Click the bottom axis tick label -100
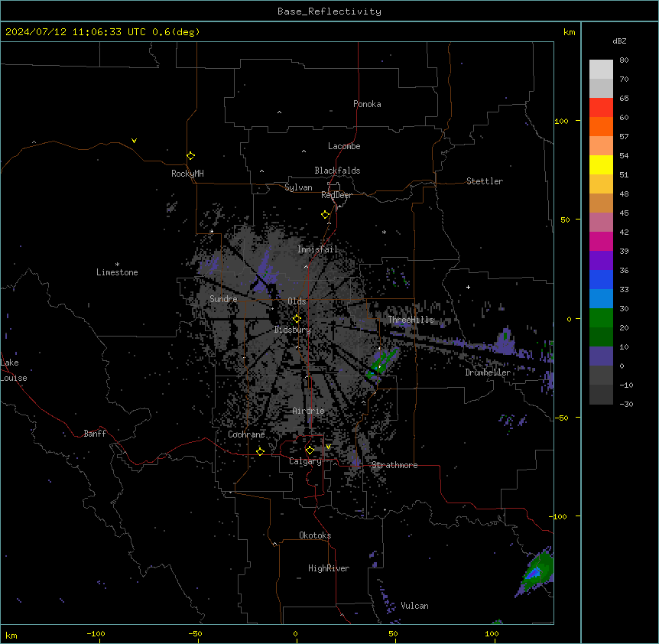Image resolution: width=659 pixels, height=644 pixels. pos(96,634)
